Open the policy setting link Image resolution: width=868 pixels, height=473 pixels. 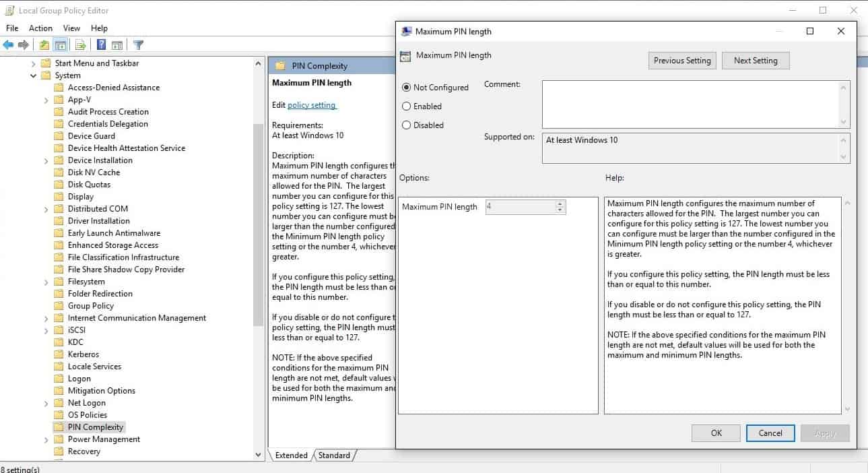(311, 105)
